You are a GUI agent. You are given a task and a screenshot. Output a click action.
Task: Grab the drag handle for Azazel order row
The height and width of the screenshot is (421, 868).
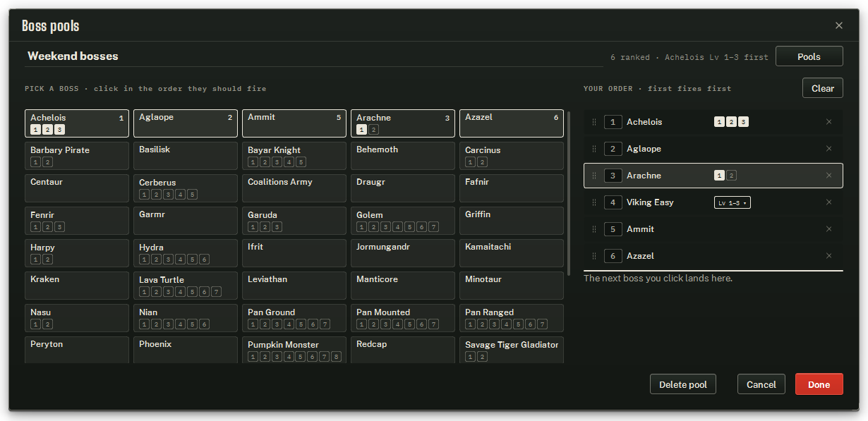tap(594, 256)
